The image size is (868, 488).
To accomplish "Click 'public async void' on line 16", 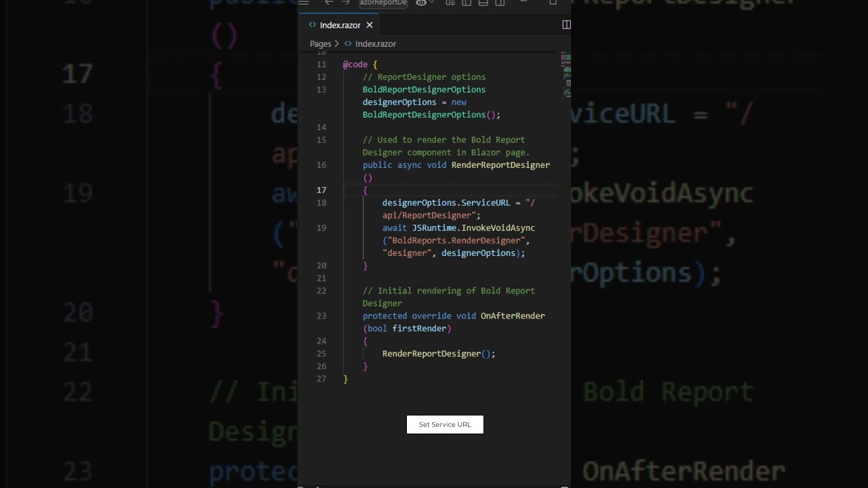I will tap(404, 165).
